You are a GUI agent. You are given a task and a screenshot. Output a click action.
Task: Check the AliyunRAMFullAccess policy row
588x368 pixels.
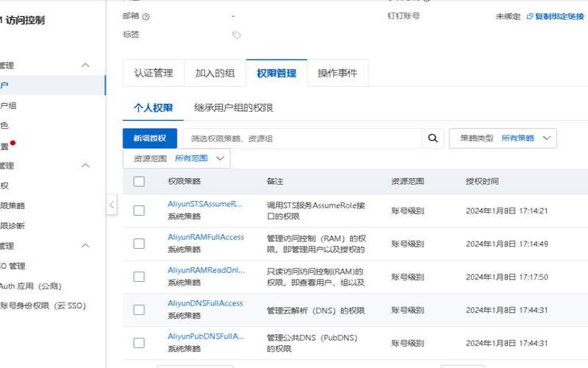click(x=139, y=244)
